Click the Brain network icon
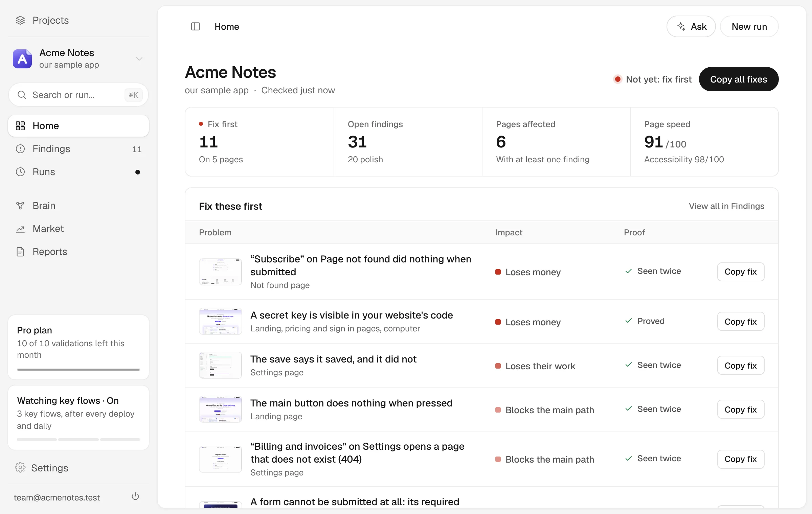This screenshot has width=812, height=514. [x=20, y=206]
